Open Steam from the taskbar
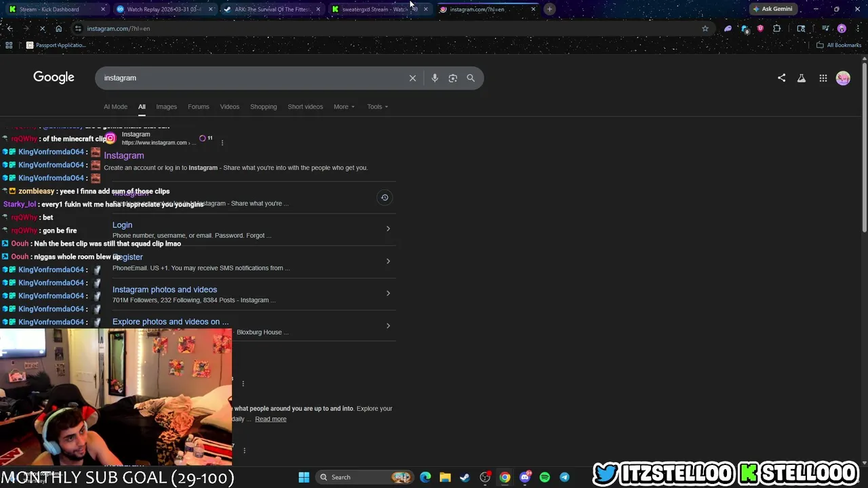 [465, 477]
